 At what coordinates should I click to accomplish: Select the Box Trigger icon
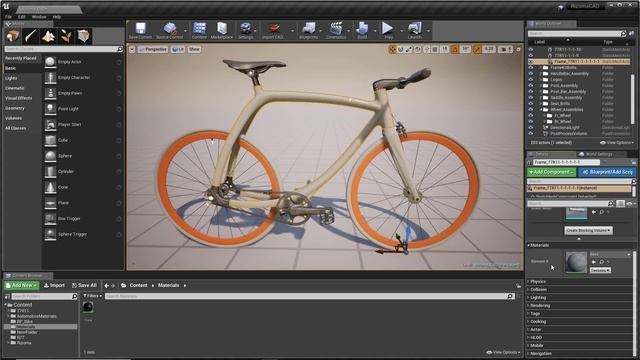pyautogui.click(x=50, y=218)
